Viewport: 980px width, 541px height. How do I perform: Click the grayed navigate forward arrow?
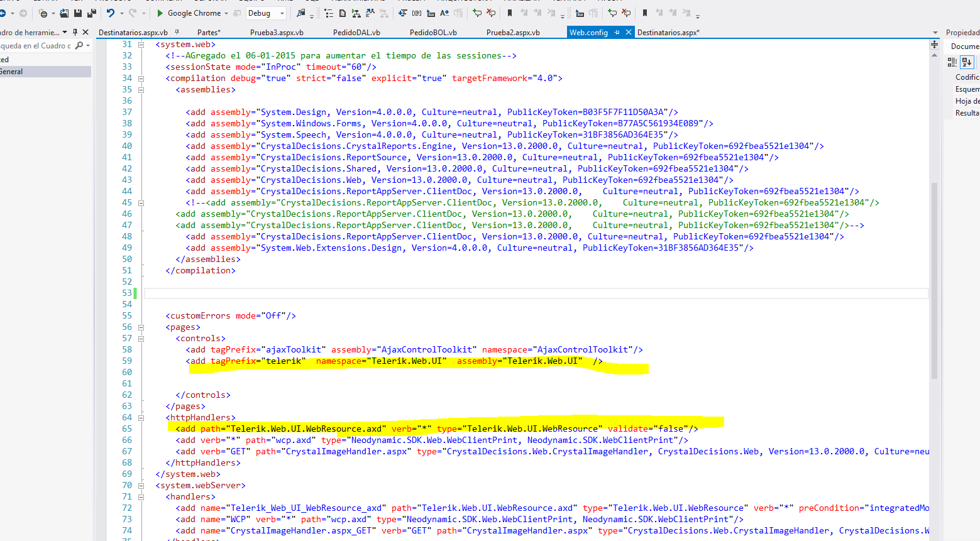coord(23,13)
